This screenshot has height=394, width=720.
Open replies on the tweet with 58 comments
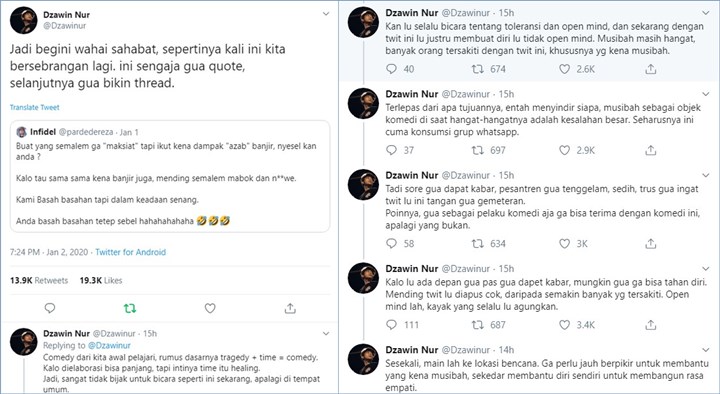tap(391, 243)
